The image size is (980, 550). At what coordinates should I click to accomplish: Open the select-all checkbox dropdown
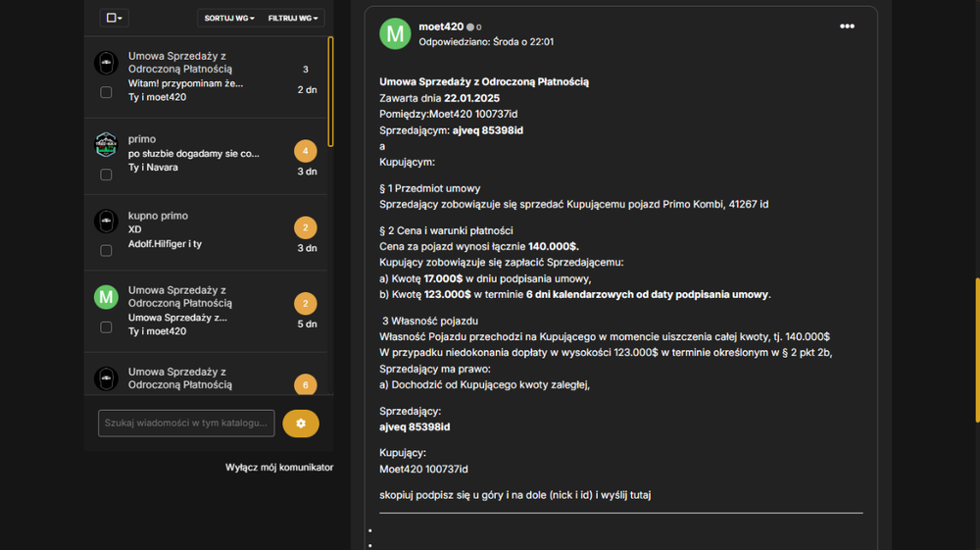pos(115,18)
